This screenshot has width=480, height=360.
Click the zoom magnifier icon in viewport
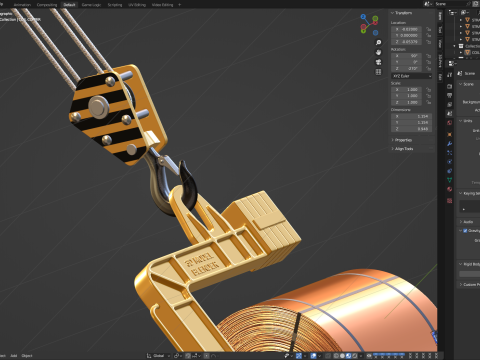tap(378, 43)
